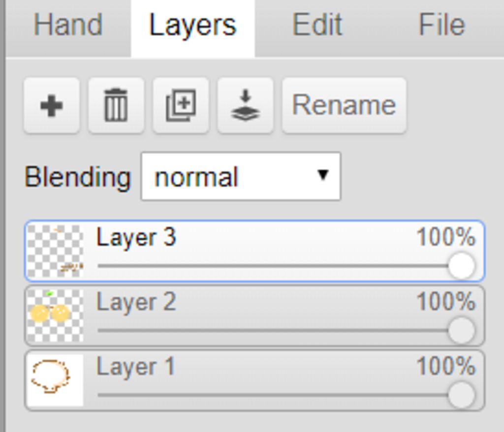This screenshot has height=432, width=504.
Task: Select the Layers tab
Action: click(193, 25)
